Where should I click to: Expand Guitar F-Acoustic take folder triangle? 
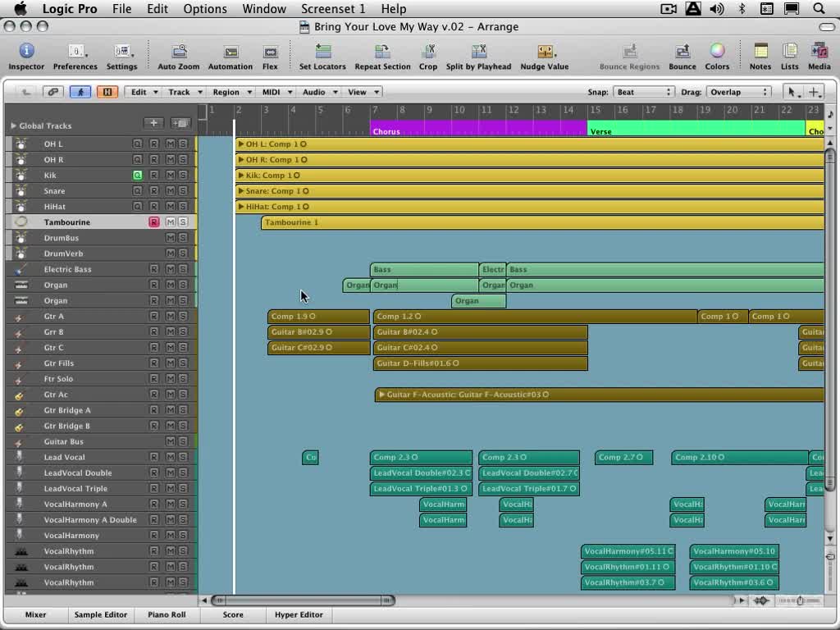[x=381, y=395]
